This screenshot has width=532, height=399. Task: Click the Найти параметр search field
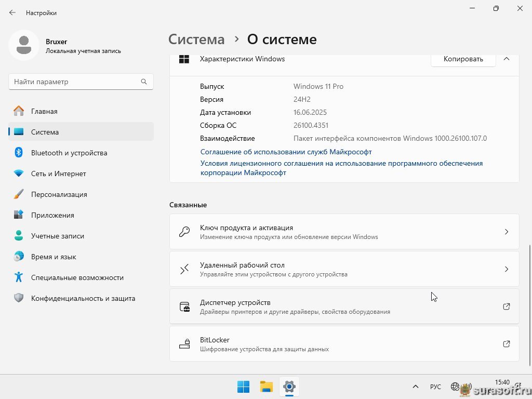click(81, 82)
